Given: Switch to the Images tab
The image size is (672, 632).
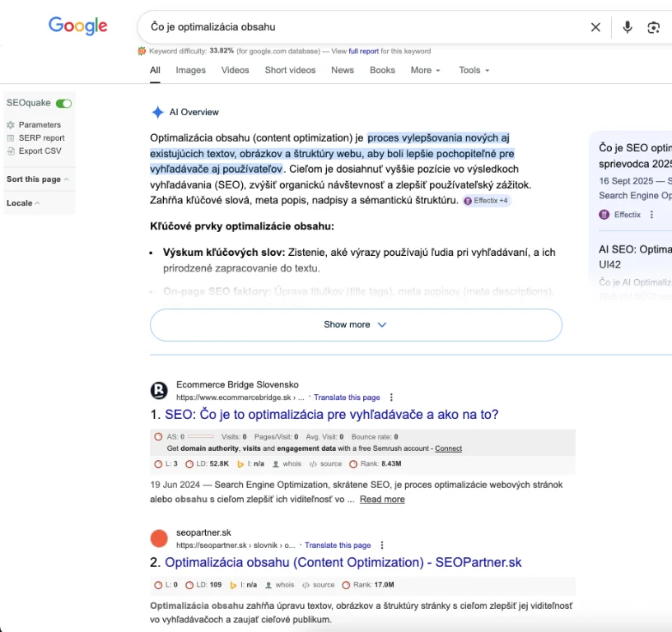Looking at the screenshot, I should click(x=190, y=70).
